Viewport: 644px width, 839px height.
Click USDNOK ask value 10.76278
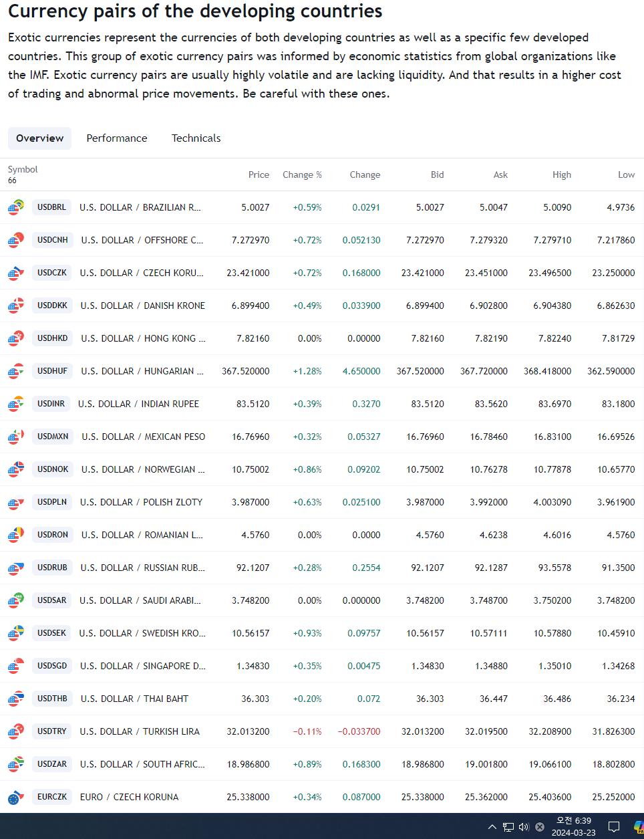[x=489, y=469]
